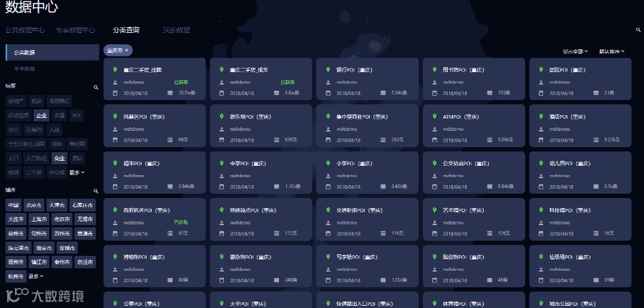Search tags using 标签 magnifier icon
Screen dimensions: 644x308
click(x=96, y=87)
